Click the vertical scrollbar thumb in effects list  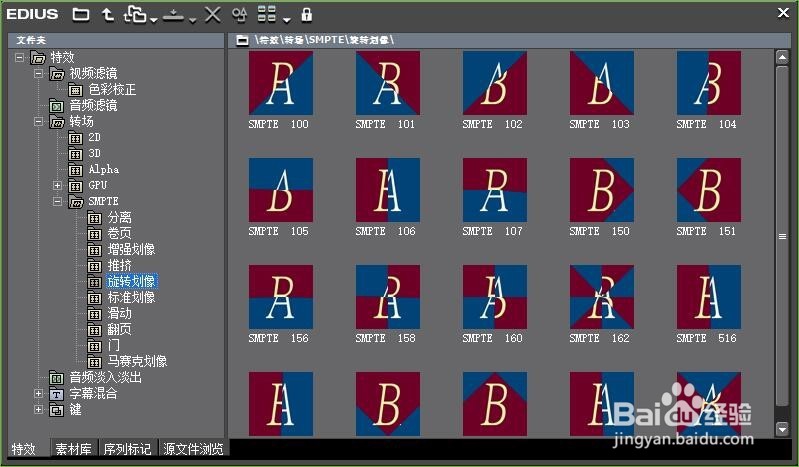tap(782, 236)
